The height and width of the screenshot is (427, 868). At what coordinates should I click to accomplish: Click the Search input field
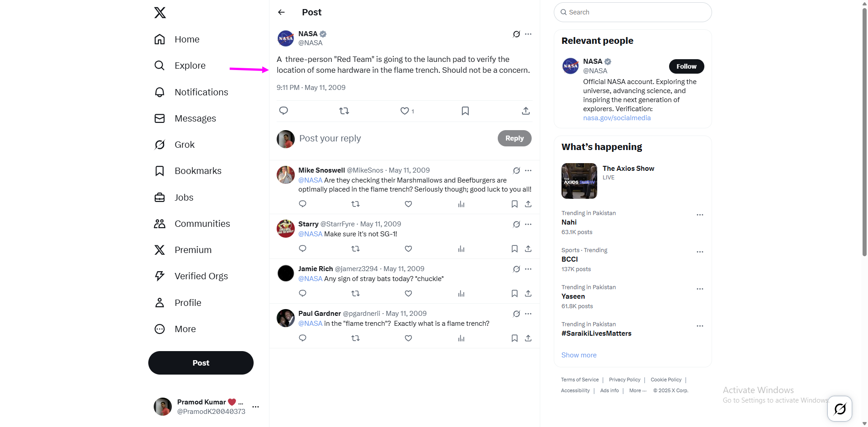point(633,12)
